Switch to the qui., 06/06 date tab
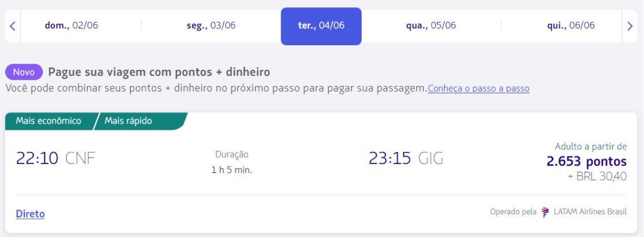Image resolution: width=644 pixels, height=237 pixels. coord(571,26)
